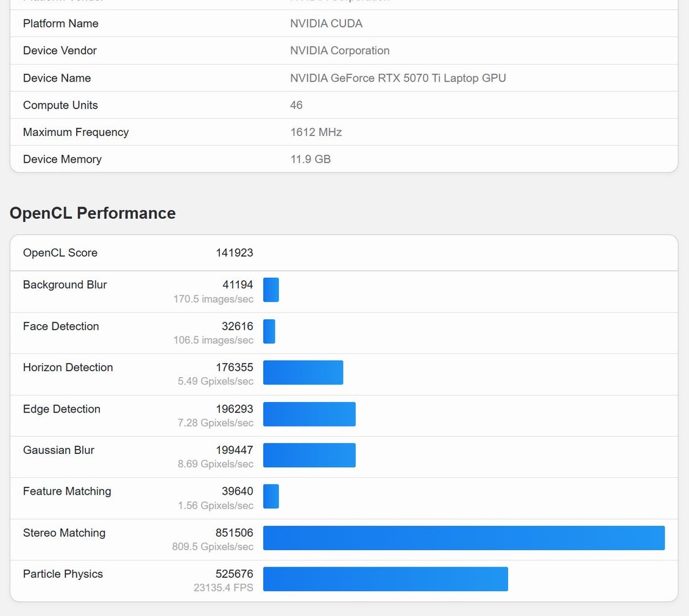Screen dimensions: 689x616
Task: Click Stereo Matching score '851506'
Action: click(x=234, y=533)
